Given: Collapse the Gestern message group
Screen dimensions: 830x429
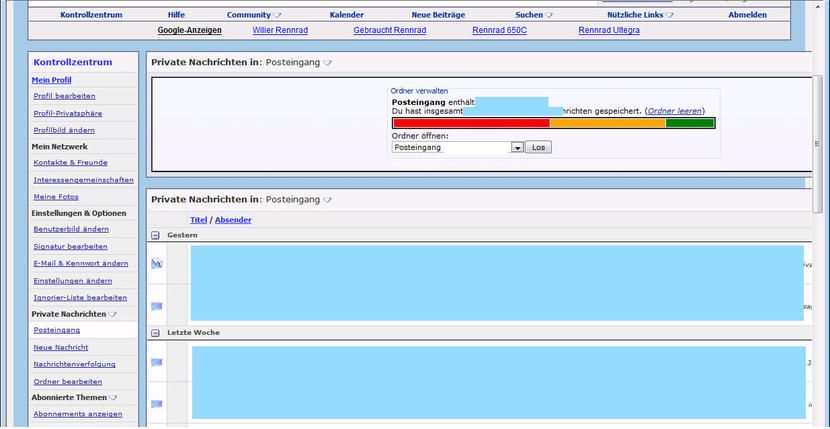Looking at the screenshot, I should tap(155, 235).
